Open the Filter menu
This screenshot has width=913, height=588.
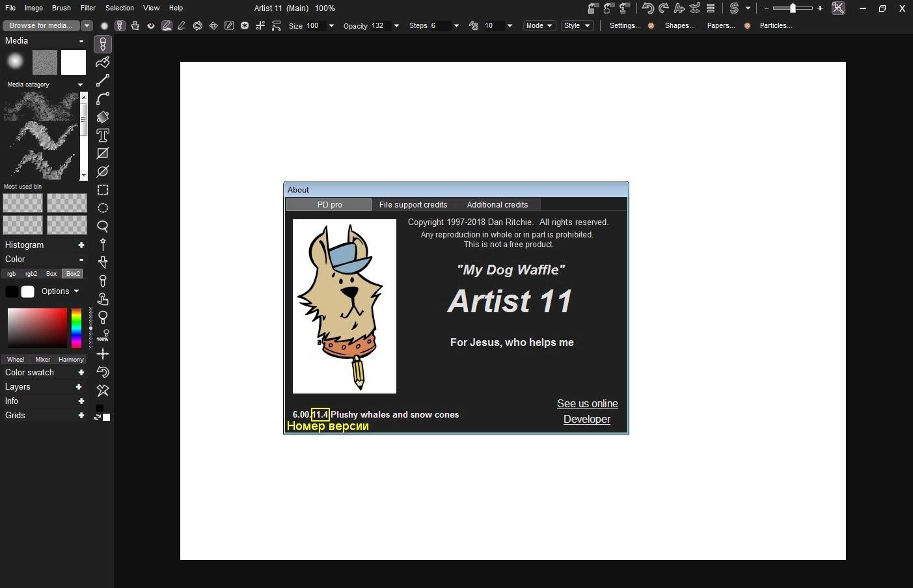pyautogui.click(x=88, y=8)
